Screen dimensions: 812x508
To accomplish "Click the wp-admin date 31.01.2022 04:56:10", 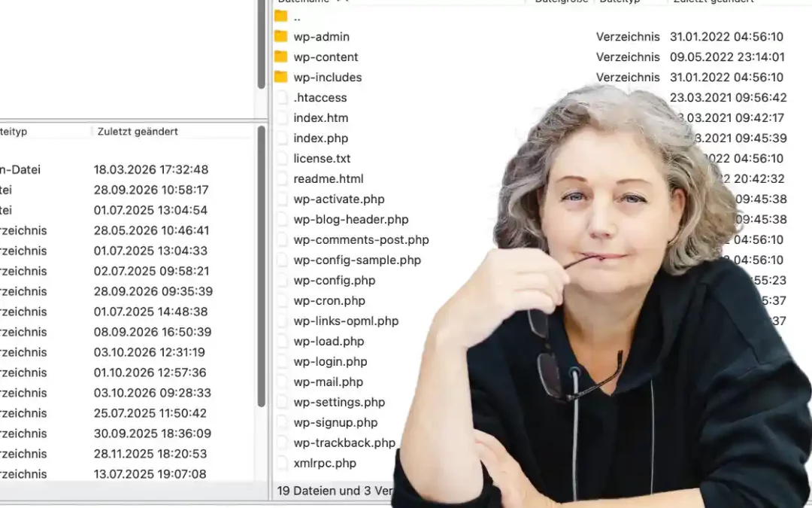I will click(x=726, y=37).
